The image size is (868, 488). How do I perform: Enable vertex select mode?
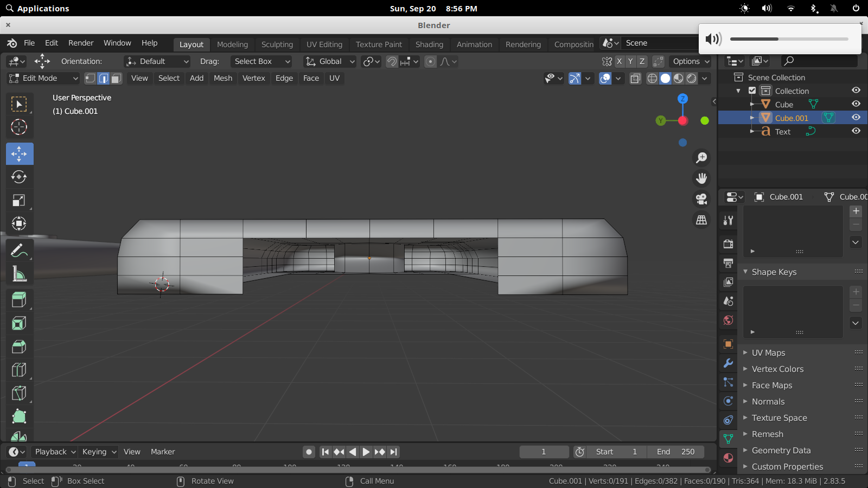90,78
